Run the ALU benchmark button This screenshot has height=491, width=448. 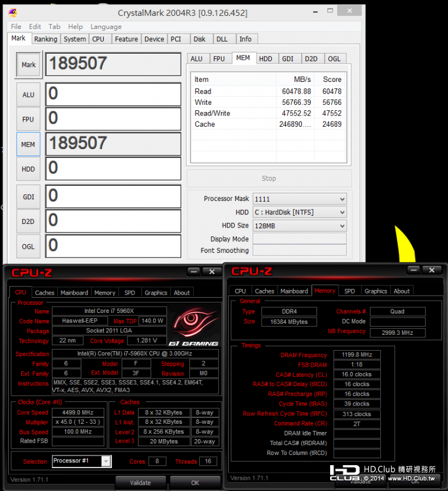28,95
